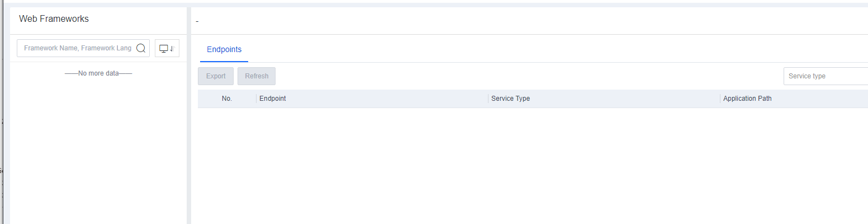
Task: Click the magnifier search icon
Action: point(141,48)
